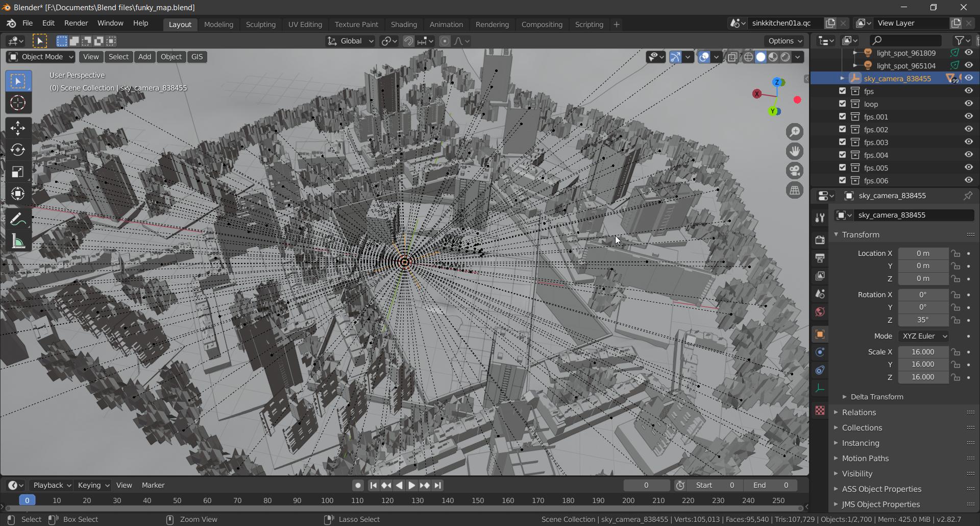Toggle snapping magnet icon
The width and height of the screenshot is (980, 526).
[408, 41]
